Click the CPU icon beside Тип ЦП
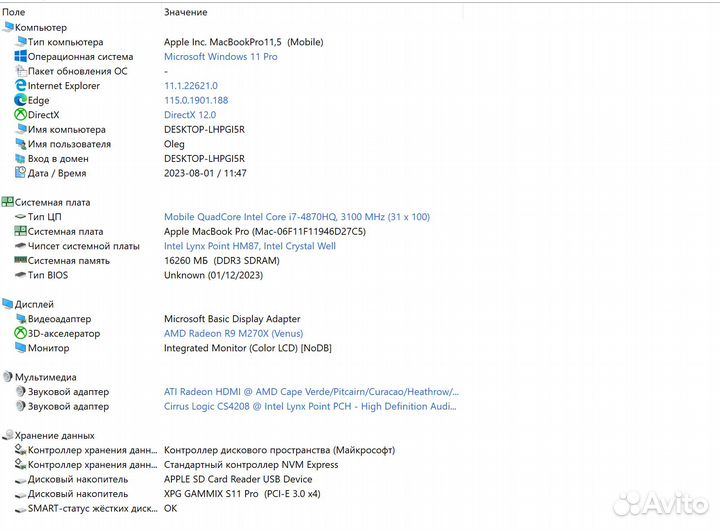Viewport: 720px width, 529px height. [x=20, y=217]
